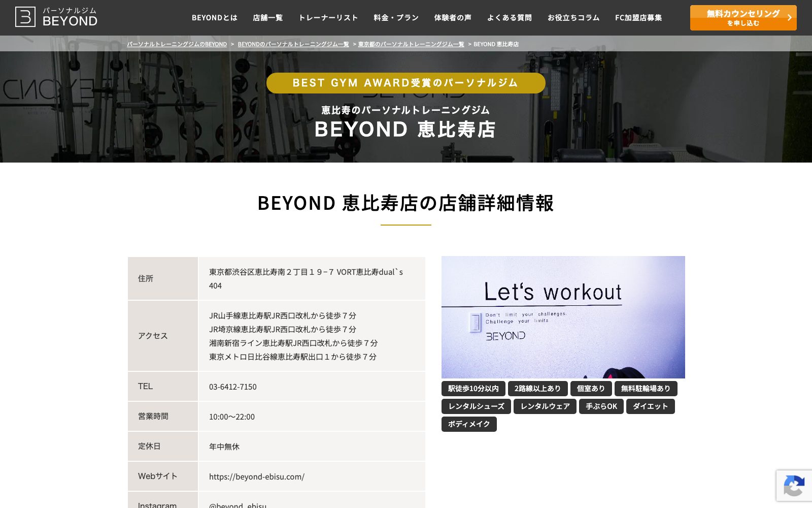Click subtitle 恵比寿のパーソナルトレーニングジム

(405, 110)
